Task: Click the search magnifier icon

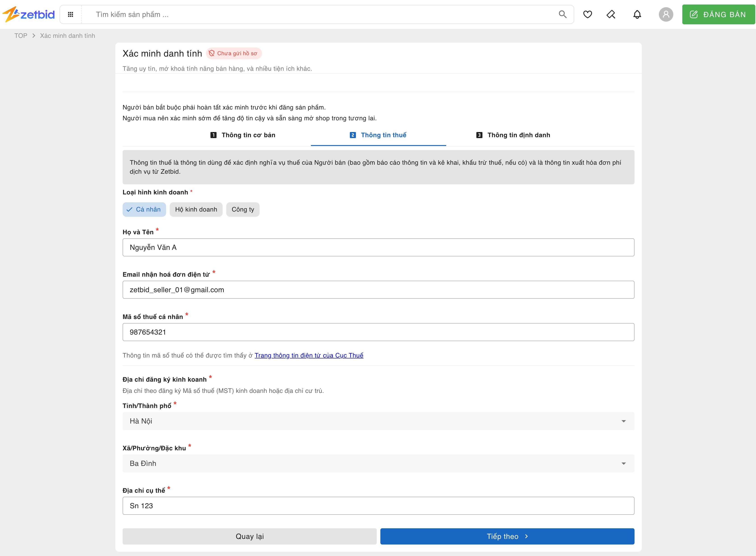Action: [562, 14]
